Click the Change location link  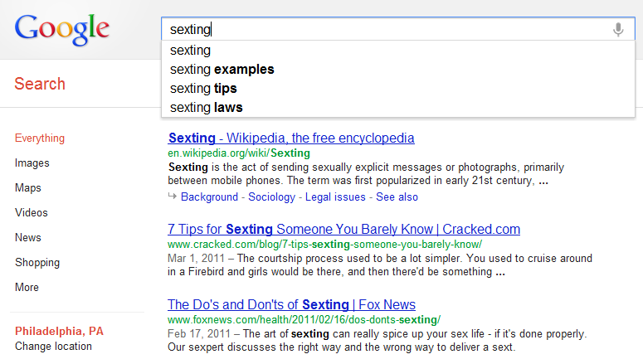(53, 347)
